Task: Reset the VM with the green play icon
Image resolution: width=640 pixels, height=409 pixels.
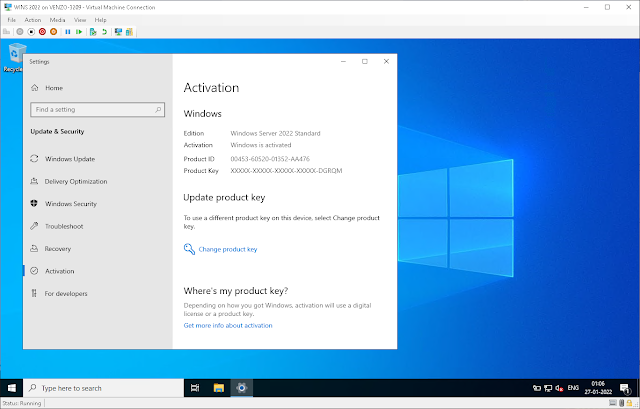Action: click(x=79, y=32)
